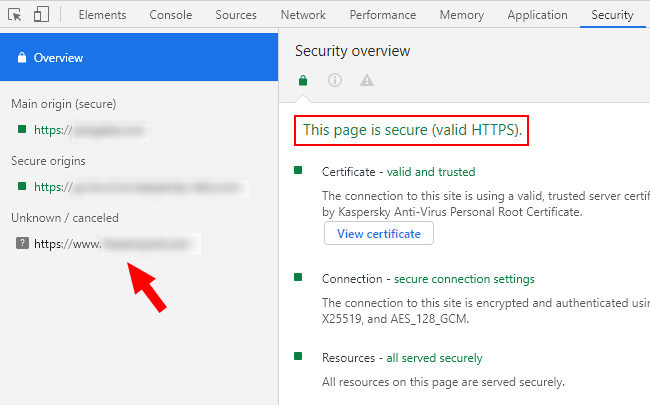Click the lock icon beside Overview
The width and height of the screenshot is (650, 405).
coord(22,58)
